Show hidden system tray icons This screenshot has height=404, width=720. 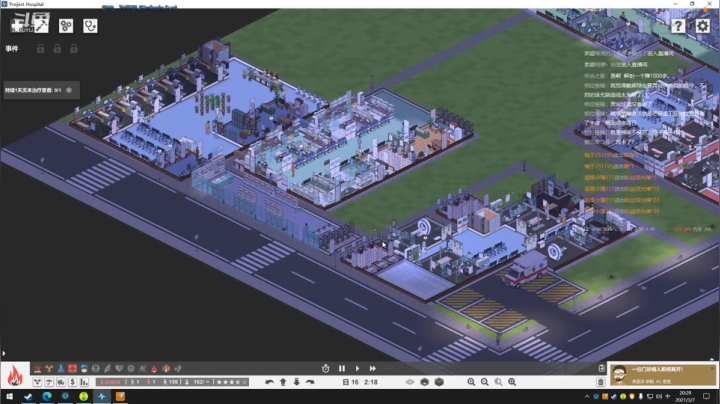click(x=587, y=396)
